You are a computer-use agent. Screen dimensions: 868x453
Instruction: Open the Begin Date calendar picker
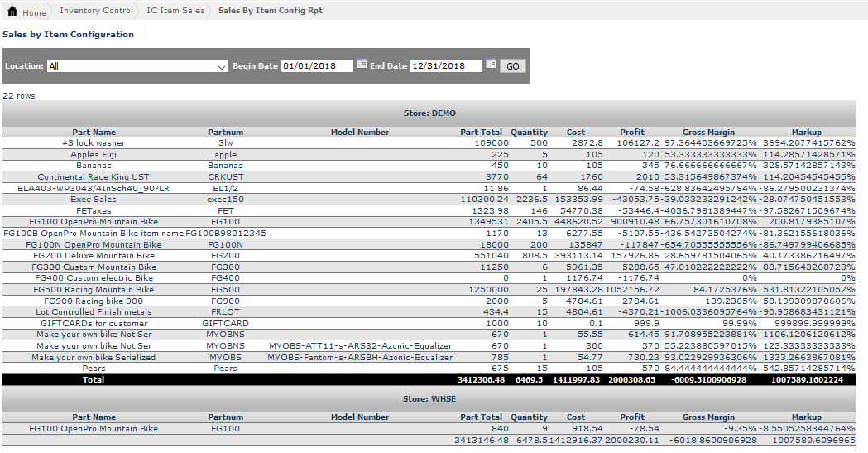[x=362, y=65]
